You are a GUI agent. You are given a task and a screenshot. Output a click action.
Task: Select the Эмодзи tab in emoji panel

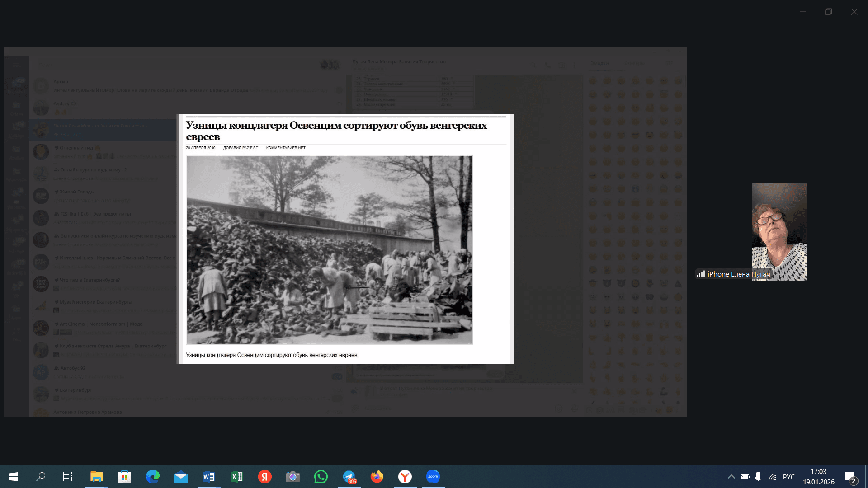(x=600, y=63)
